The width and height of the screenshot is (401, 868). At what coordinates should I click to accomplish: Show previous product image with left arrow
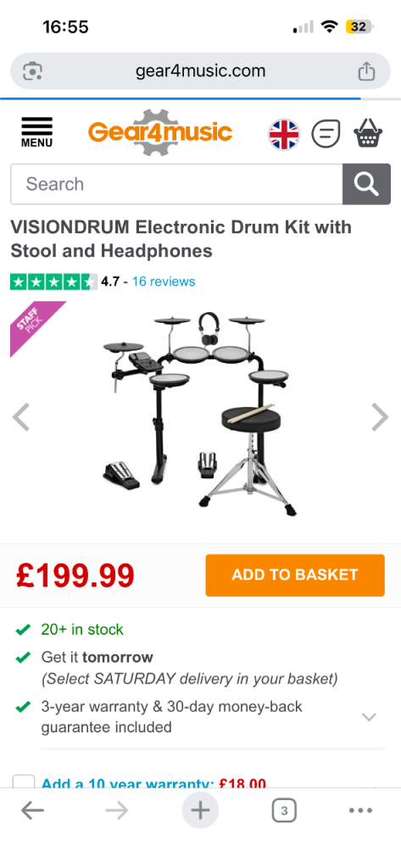[x=20, y=417]
